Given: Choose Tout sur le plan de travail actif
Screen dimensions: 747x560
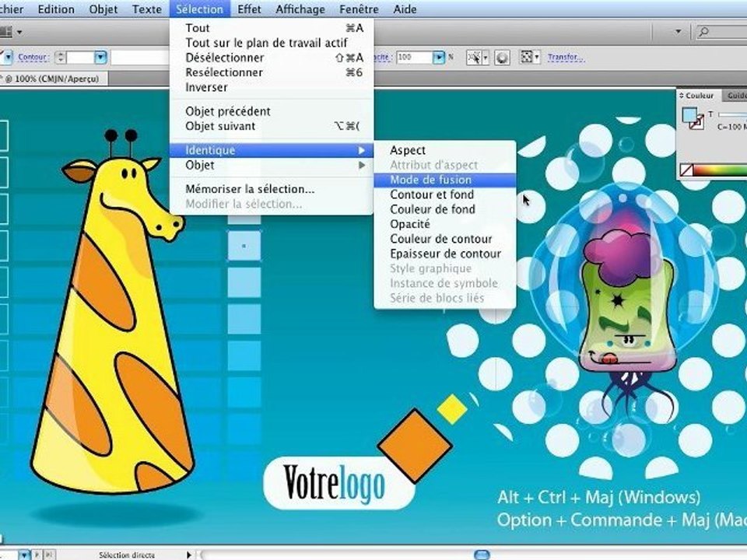Looking at the screenshot, I should tap(272, 43).
